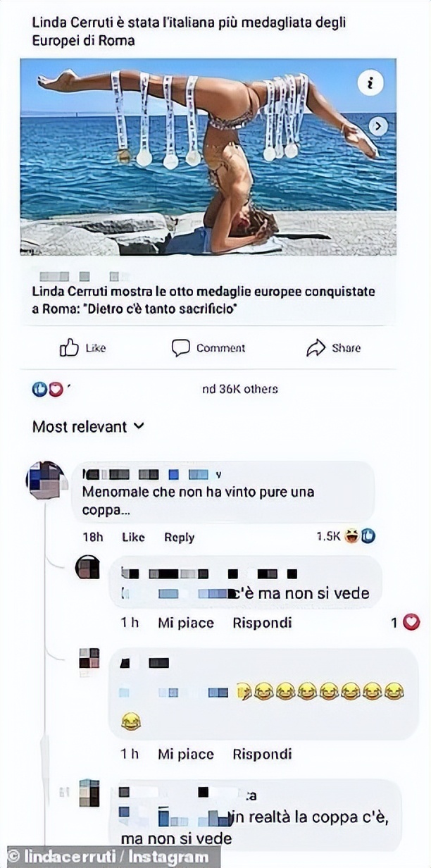Screen dimensions: 431x868
Task: Like the 'Menomale che non ha vinto' comment
Action: point(133,537)
